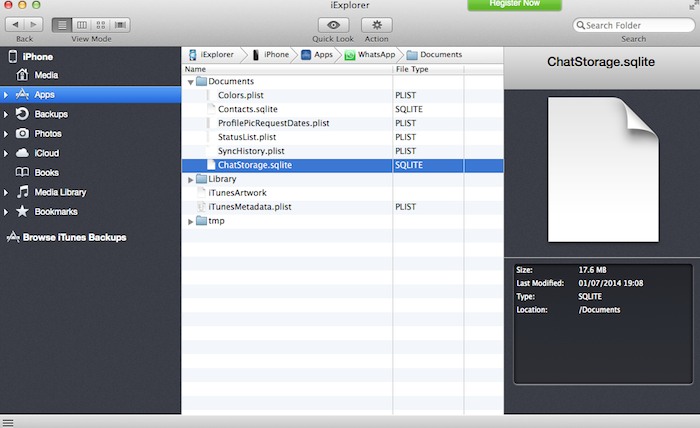Click the fullscreen arrows icon

[x=693, y=5]
